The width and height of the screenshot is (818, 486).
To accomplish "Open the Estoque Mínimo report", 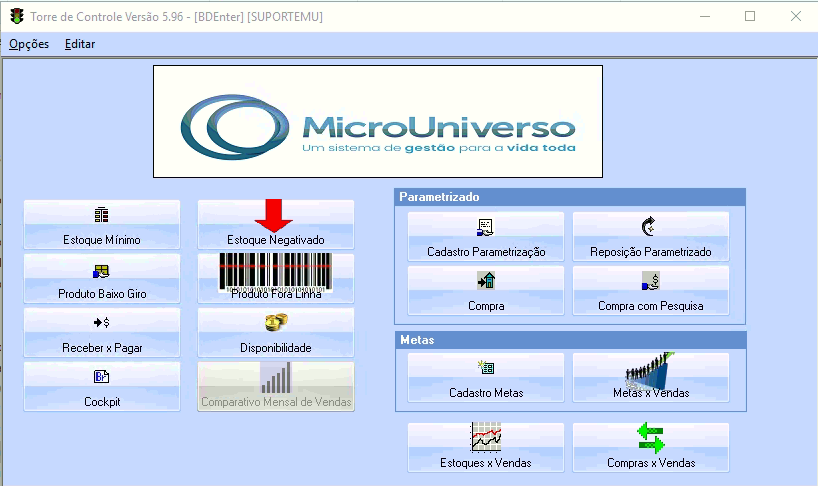I will coord(101,225).
